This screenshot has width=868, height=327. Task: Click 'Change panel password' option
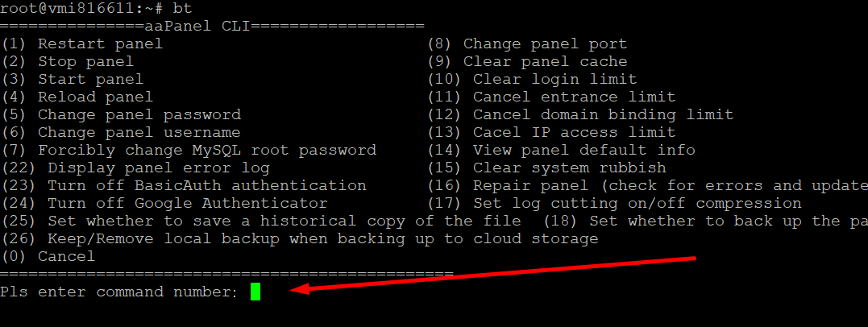click(121, 114)
